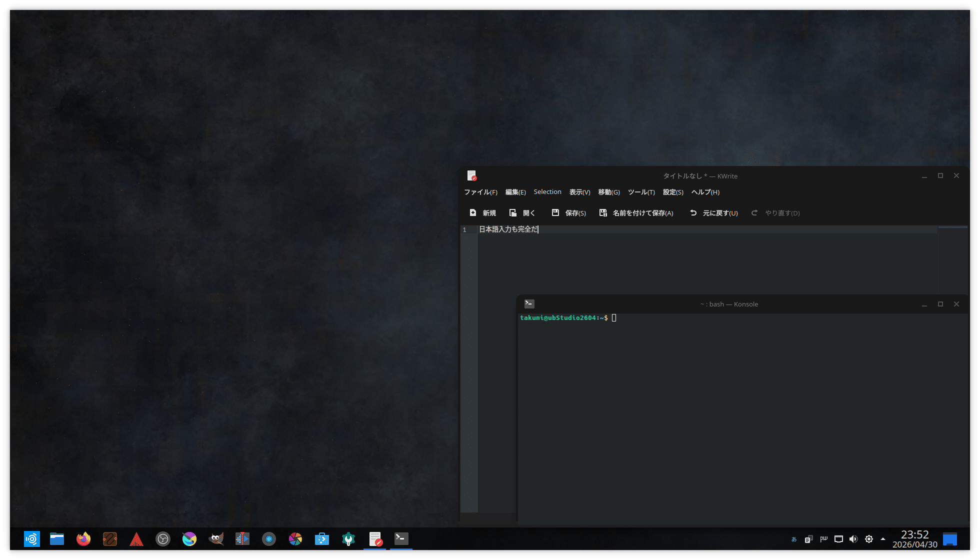Click the KWrite scrollbar minimap
This screenshot has width=980, height=560.
(x=952, y=260)
